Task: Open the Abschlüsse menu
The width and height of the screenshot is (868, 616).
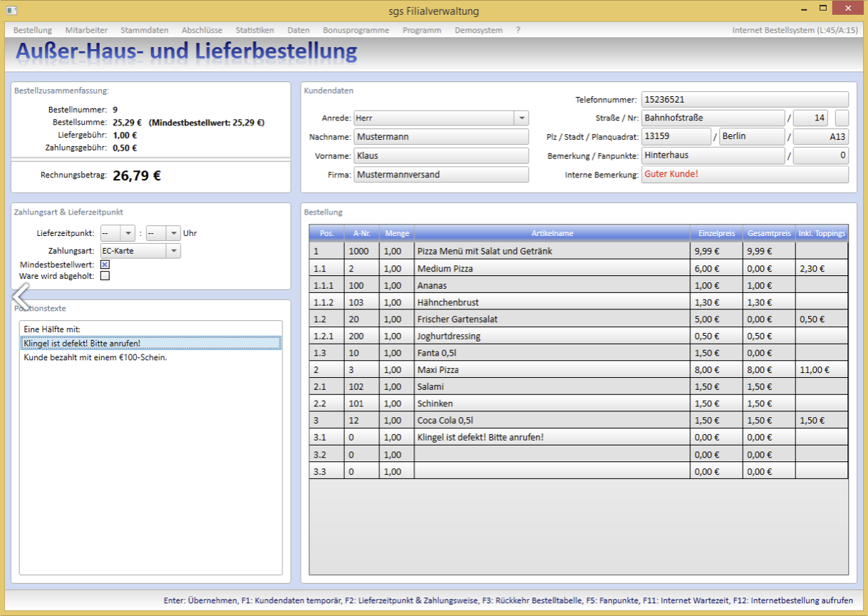Action: point(202,31)
